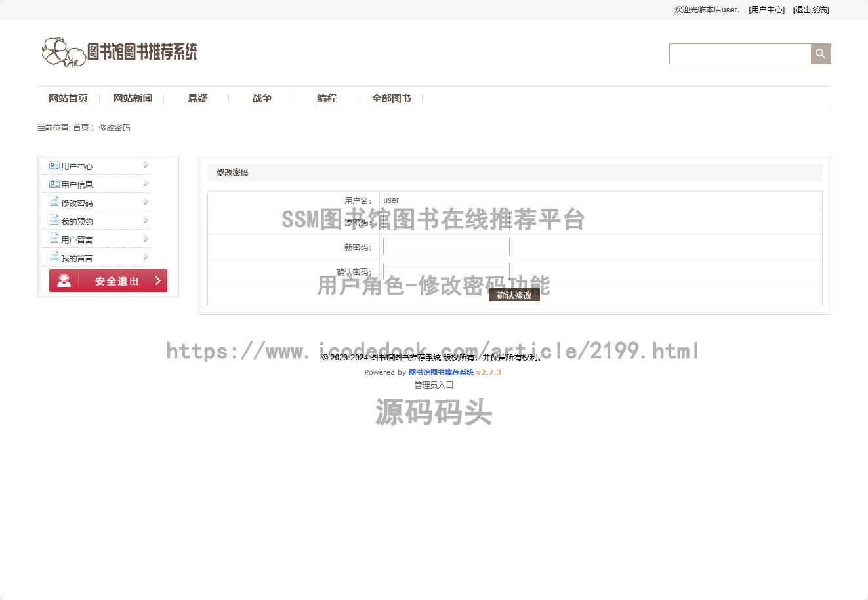Image resolution: width=868 pixels, height=600 pixels.
Task: Click the [用户中心] link at top
Action: [766, 10]
